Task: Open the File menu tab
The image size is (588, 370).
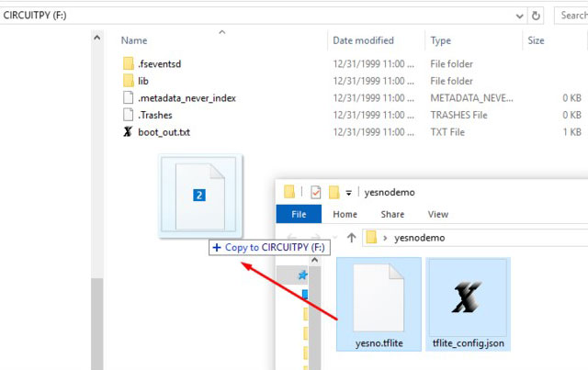Action: click(x=298, y=214)
